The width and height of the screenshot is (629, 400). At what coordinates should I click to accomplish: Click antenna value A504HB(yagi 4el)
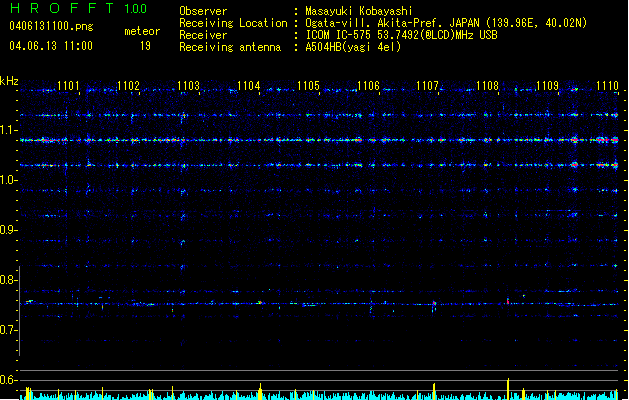(x=353, y=47)
